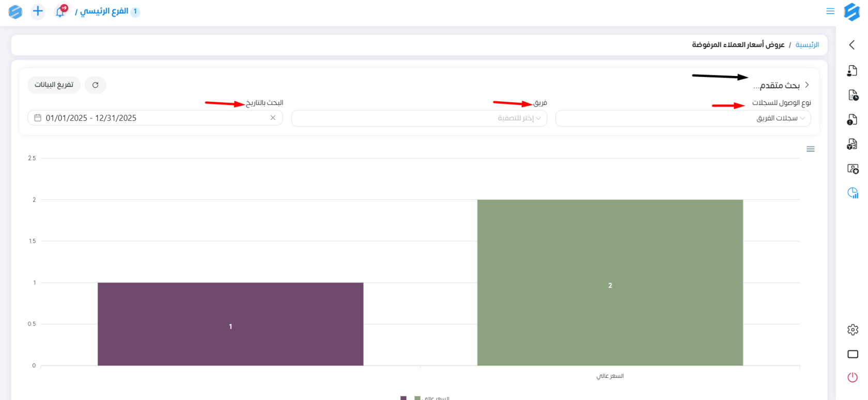Click the تفريغ البيانات clear data button

(54, 85)
